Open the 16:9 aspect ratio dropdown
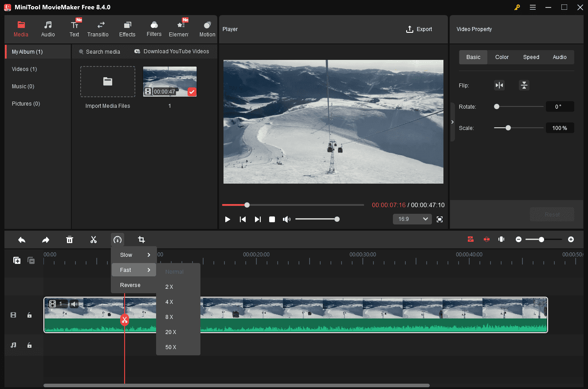The image size is (588, 389). (412, 219)
